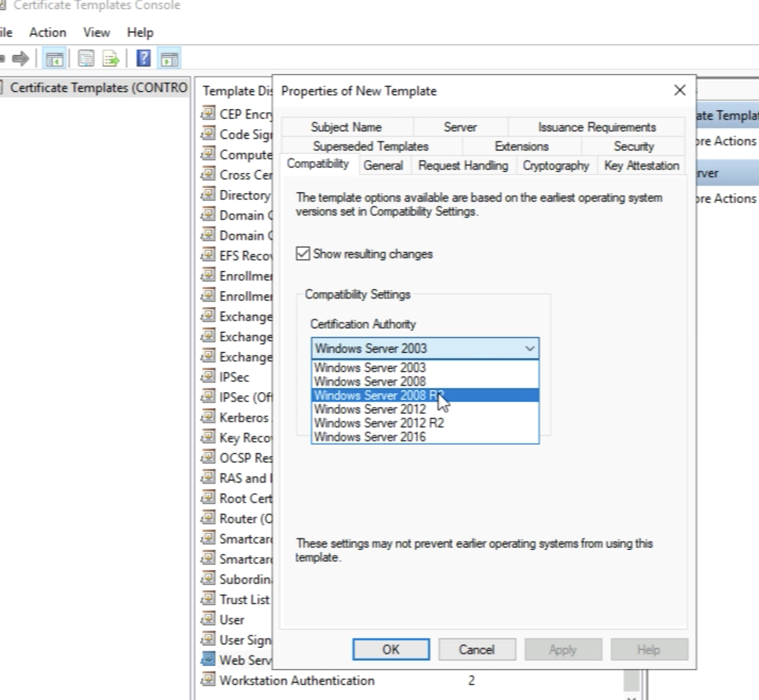
Task: Switch to the Cryptography tab
Action: coord(556,166)
